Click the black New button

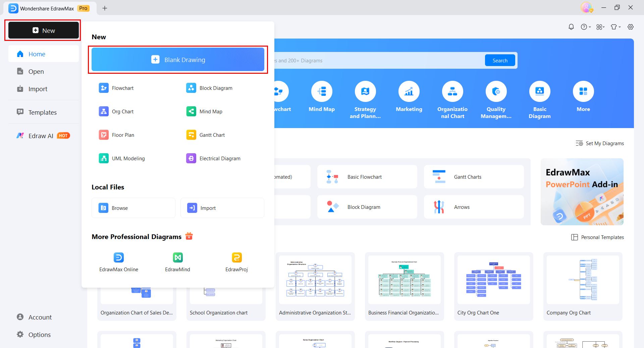44,31
